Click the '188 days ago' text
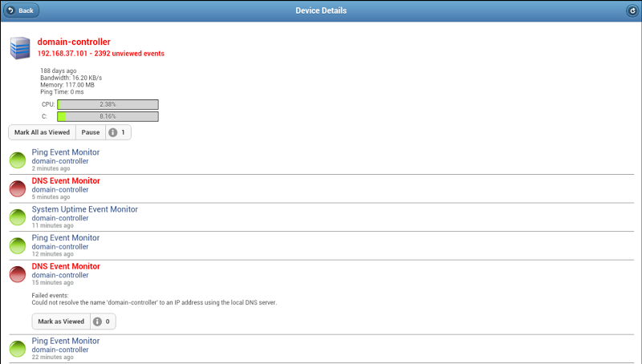Viewport: 642px width, 364px height. click(x=58, y=71)
